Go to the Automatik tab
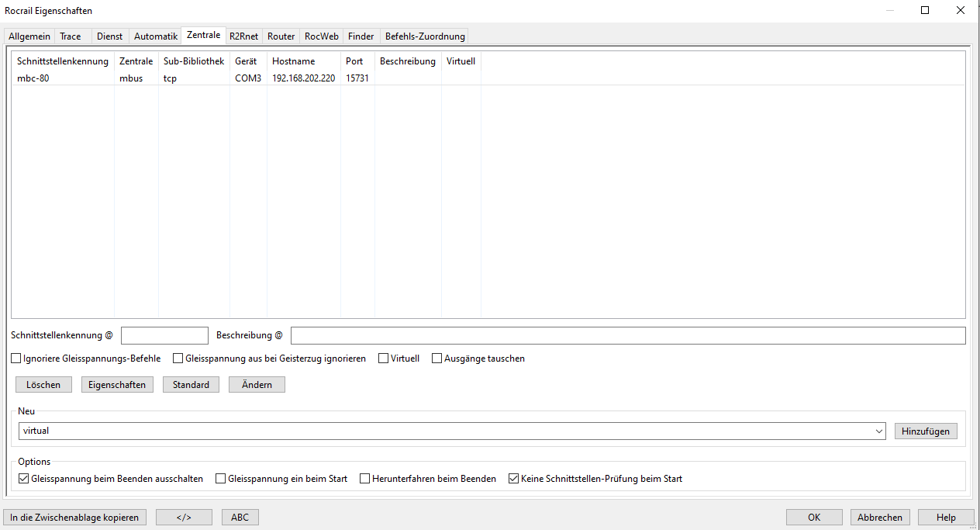This screenshot has width=980, height=530. pos(156,36)
